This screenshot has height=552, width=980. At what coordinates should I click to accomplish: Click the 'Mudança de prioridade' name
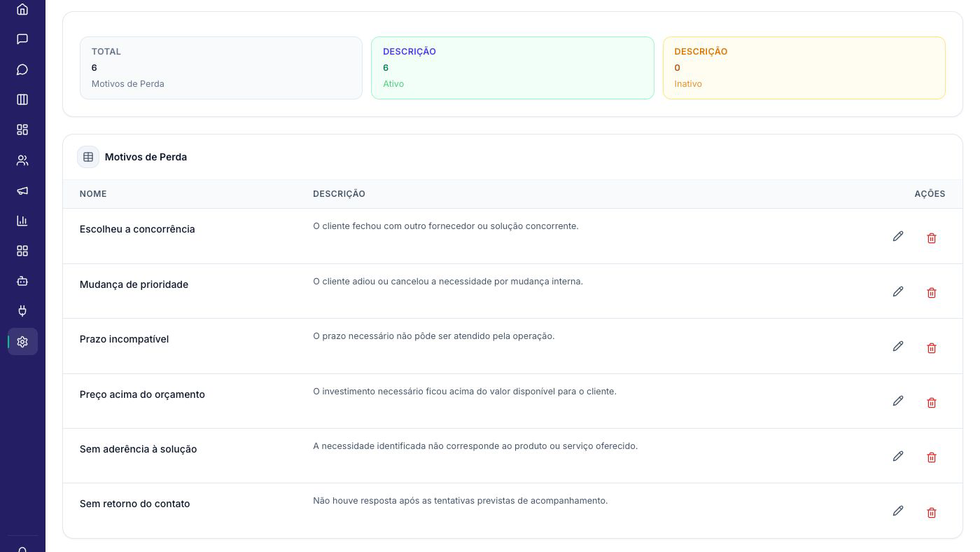134,284
